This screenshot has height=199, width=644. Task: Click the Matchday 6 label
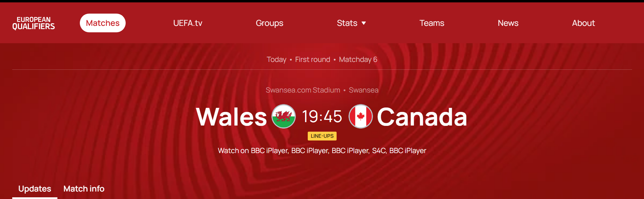point(358,60)
